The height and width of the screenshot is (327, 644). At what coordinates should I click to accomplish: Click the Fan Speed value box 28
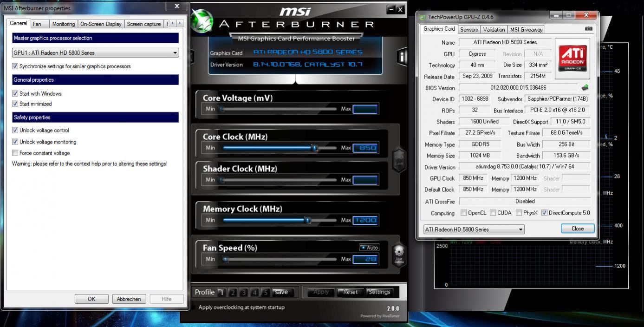click(365, 259)
